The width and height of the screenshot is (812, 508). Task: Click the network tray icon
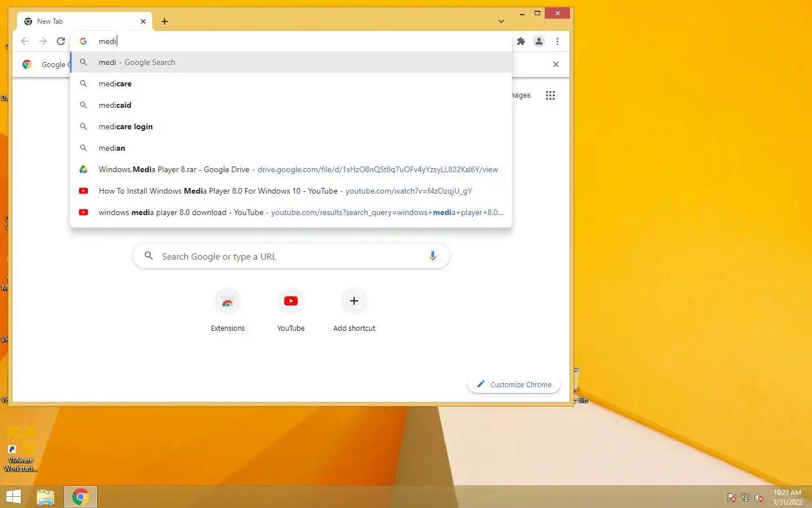745,497
